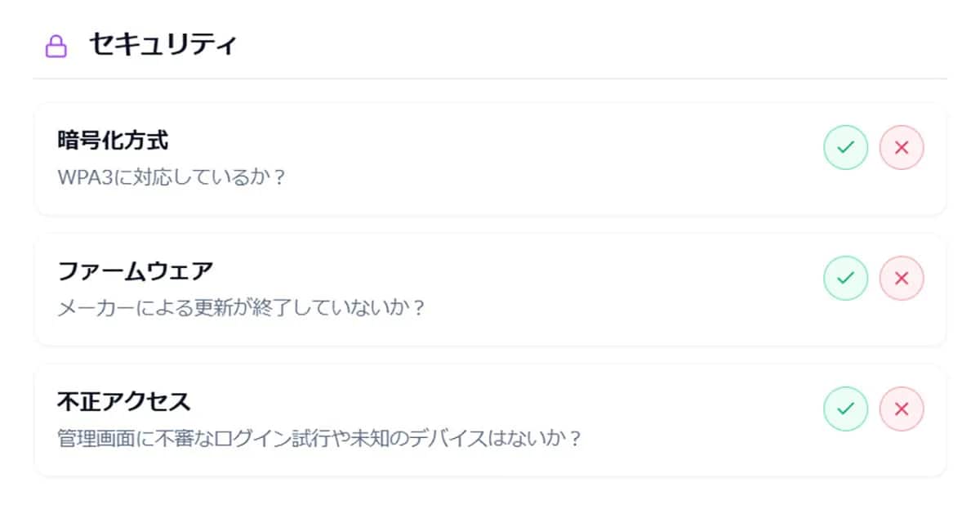The height and width of the screenshot is (505, 980).
Task: Click the 暗号化方式 item title
Action: (113, 141)
